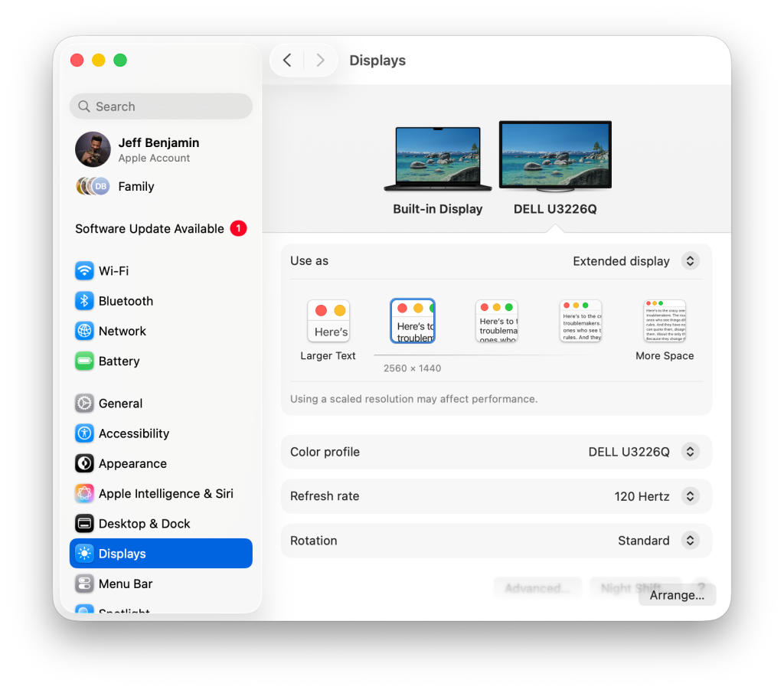Click the yellow minimize window button
The height and width of the screenshot is (690, 784).
point(99,60)
